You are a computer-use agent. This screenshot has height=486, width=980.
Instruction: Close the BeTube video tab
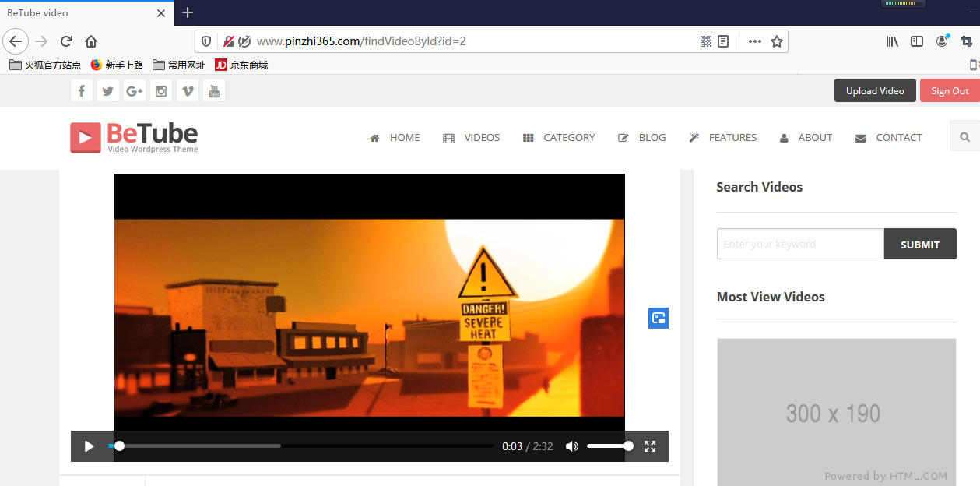161,13
